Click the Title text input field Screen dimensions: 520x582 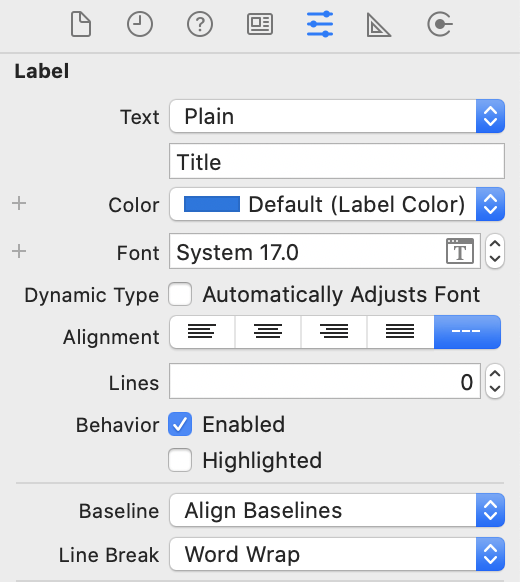click(337, 161)
